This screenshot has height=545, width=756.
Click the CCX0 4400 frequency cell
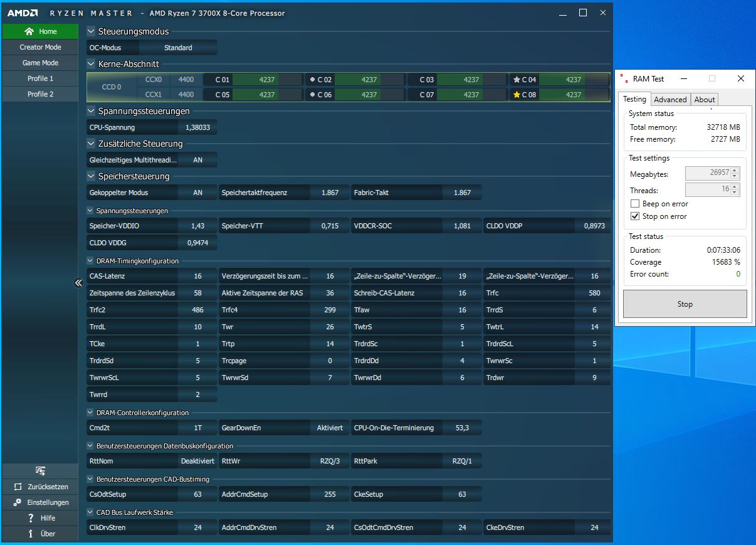tap(186, 80)
